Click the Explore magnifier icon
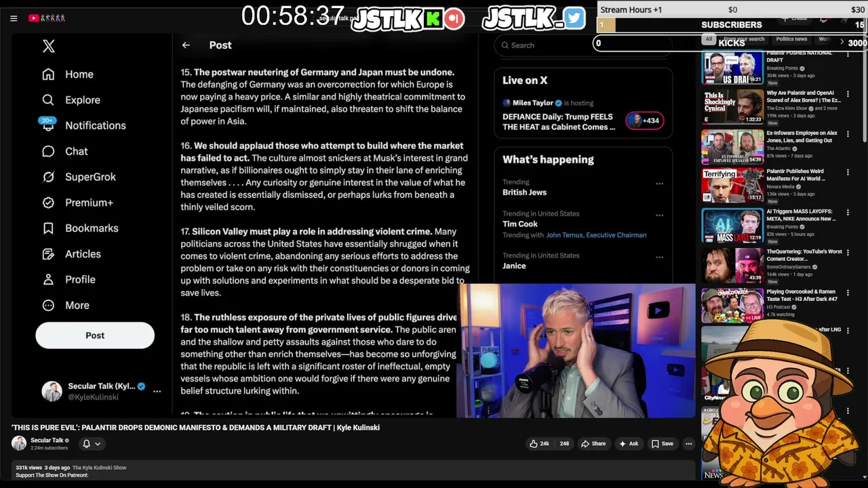Screen dimensions: 868x488 [48, 100]
